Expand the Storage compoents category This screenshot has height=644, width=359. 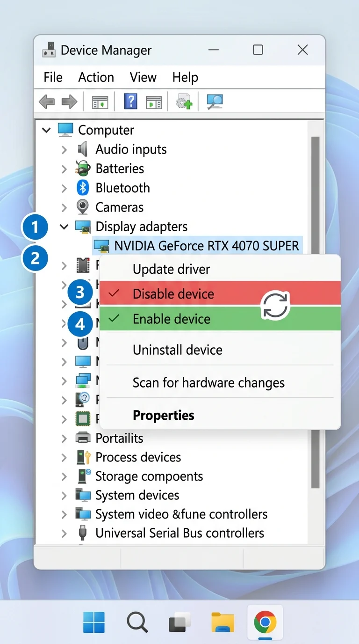64,476
